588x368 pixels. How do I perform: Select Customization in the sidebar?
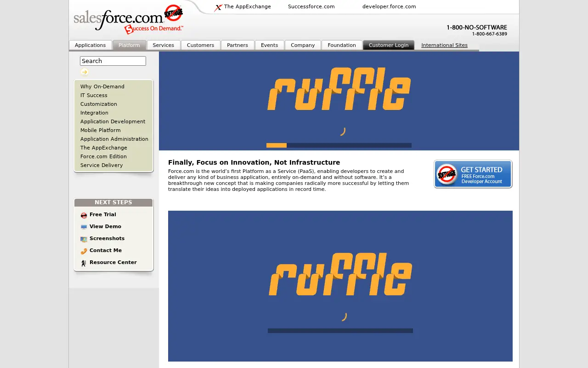point(99,104)
